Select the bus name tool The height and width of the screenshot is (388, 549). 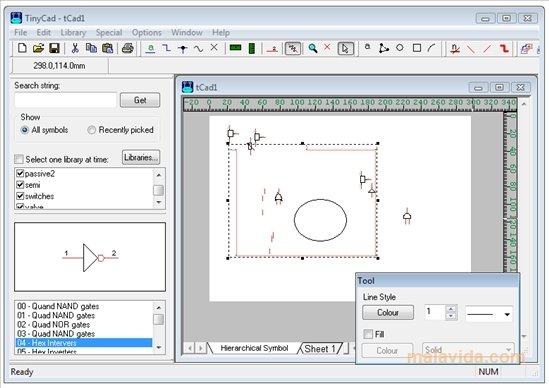point(455,49)
